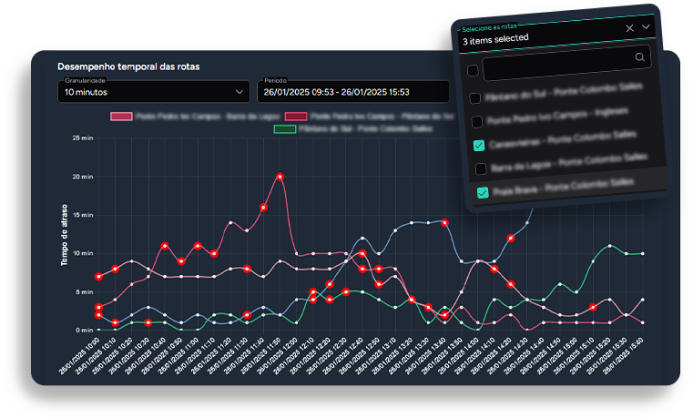Click the magnifier search icon in routes list
Viewport: 693px width, 420px height.
[640, 57]
